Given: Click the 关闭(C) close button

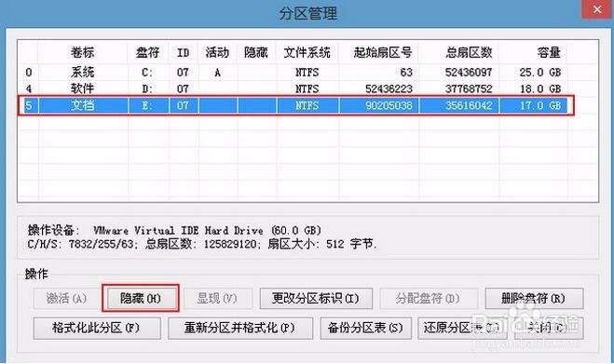Looking at the screenshot, I should [x=549, y=328].
